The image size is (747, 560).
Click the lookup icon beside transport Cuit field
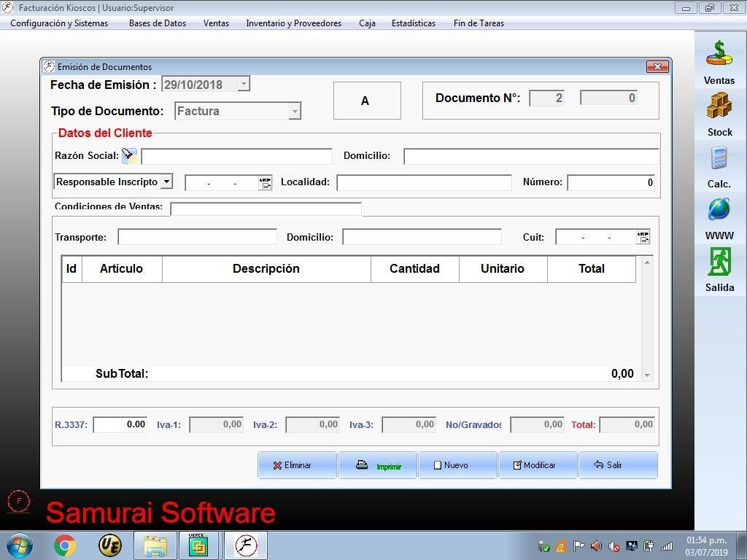[x=643, y=237]
